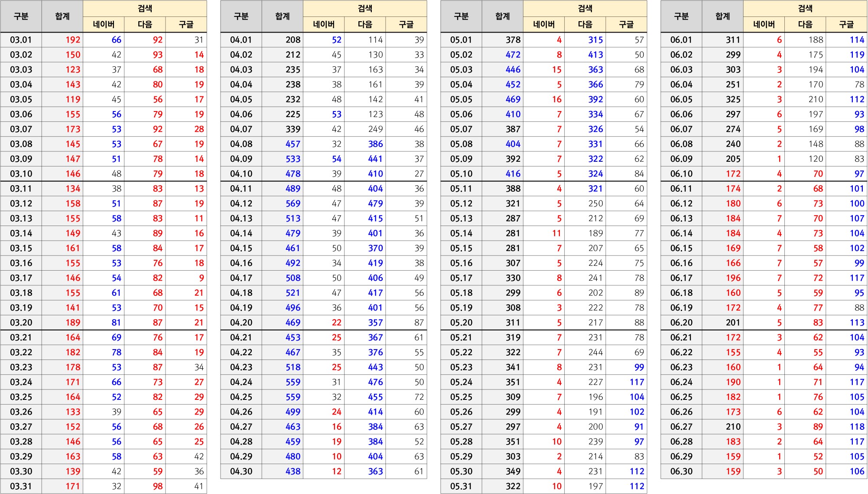Click the 04.30 date cell
868x494 pixels.
click(241, 471)
